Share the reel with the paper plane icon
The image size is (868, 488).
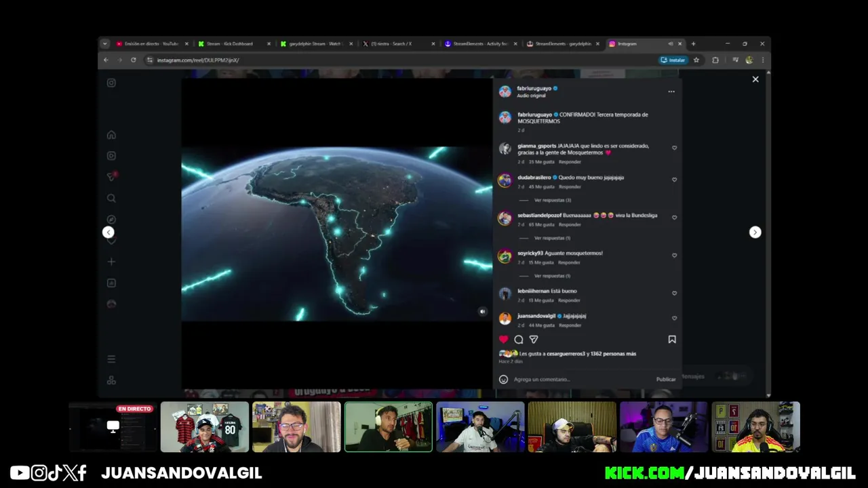point(534,340)
